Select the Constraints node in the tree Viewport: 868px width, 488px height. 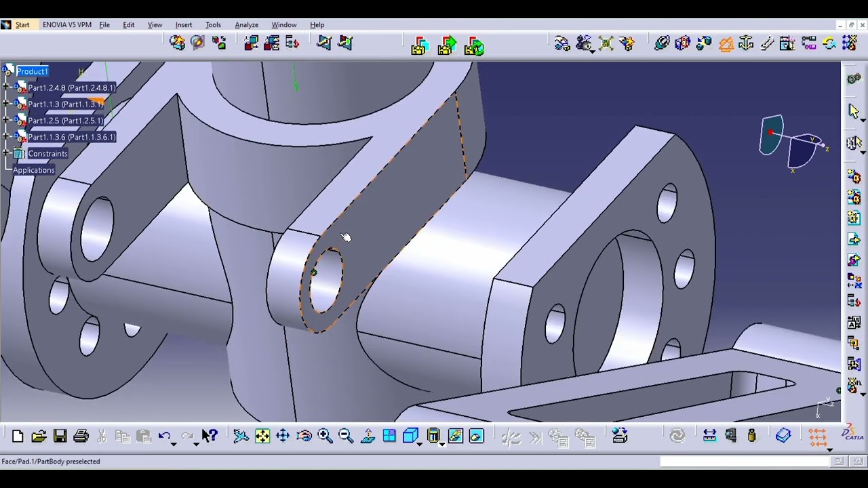pyautogui.click(x=47, y=154)
